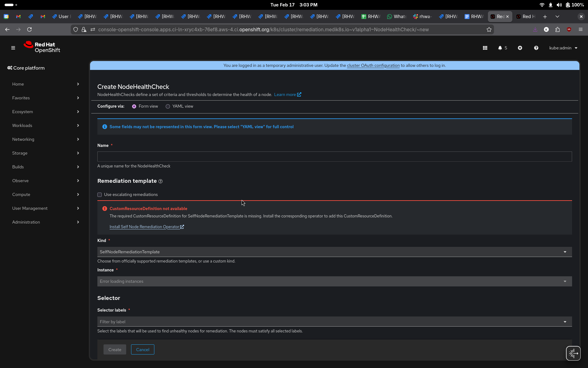
Task: Select the YAML view radio button
Action: pyautogui.click(x=168, y=106)
